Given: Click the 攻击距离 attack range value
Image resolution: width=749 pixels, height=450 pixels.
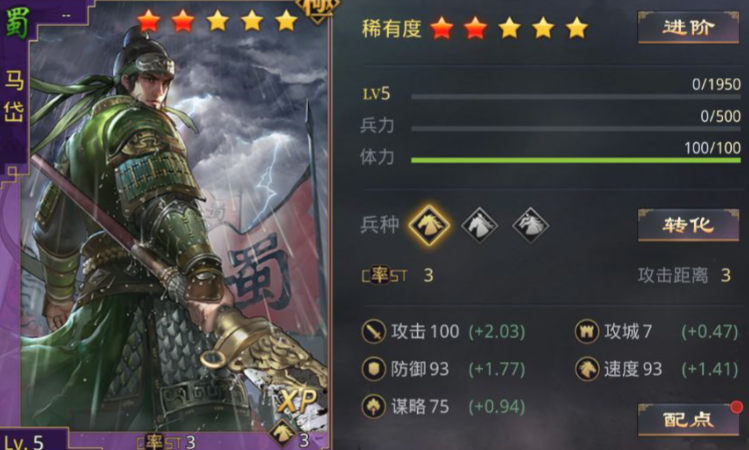Looking at the screenshot, I should click(726, 275).
